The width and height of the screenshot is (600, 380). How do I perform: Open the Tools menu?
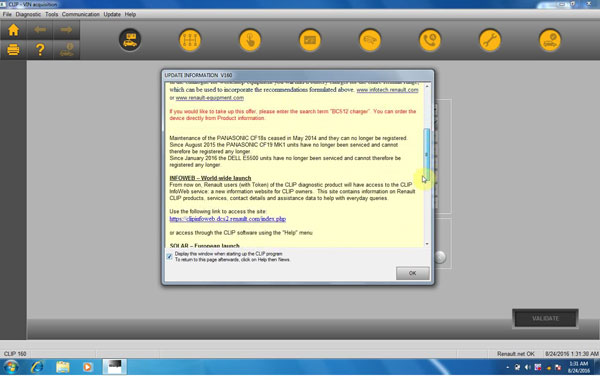(x=51, y=14)
